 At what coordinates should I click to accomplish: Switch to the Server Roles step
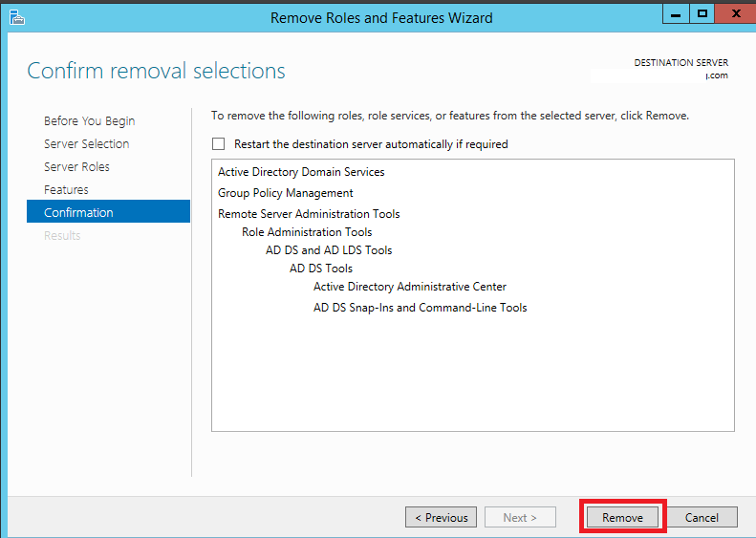pos(76,167)
